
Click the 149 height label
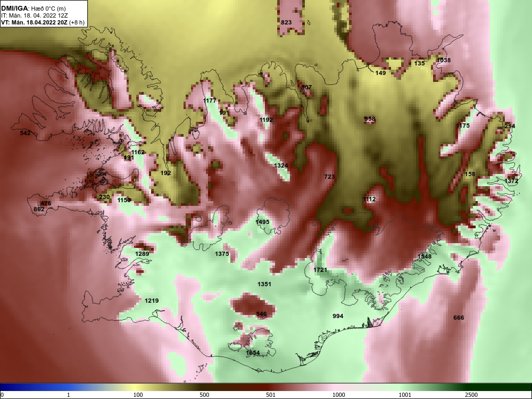tap(380, 73)
